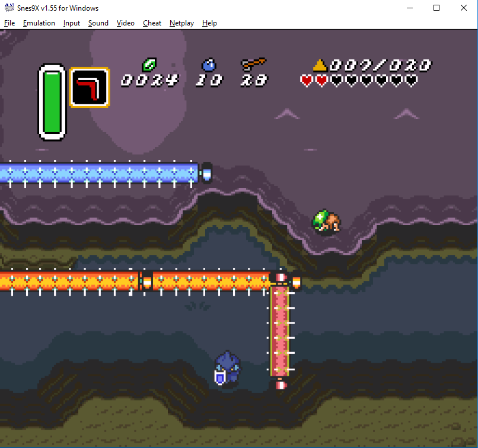Click the first red heart in life meter
The image size is (478, 448).
point(307,80)
